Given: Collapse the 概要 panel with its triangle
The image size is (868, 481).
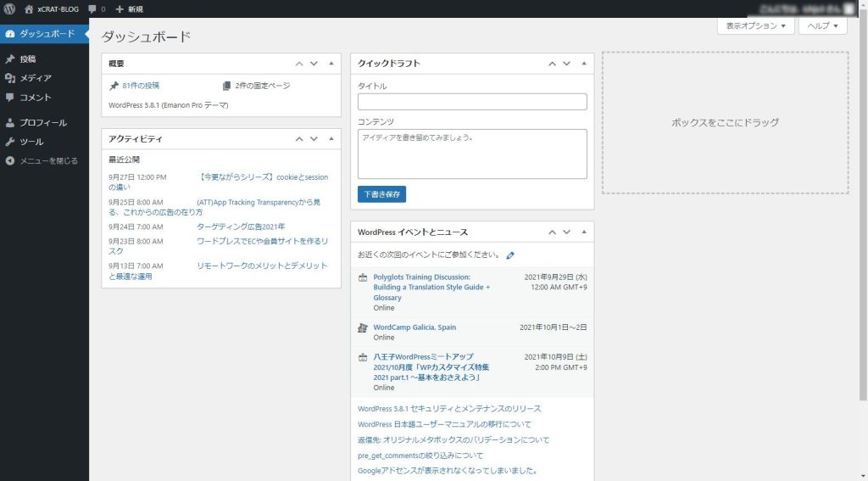Looking at the screenshot, I should pos(331,64).
